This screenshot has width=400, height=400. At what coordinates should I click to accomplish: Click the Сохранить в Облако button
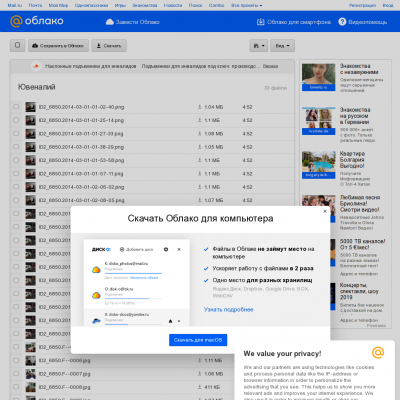[x=58, y=46]
